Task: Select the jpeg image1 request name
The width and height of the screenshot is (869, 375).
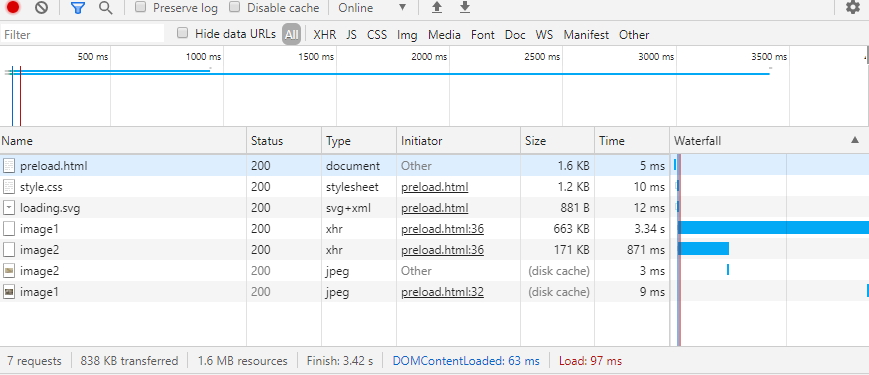Action: coord(39,292)
